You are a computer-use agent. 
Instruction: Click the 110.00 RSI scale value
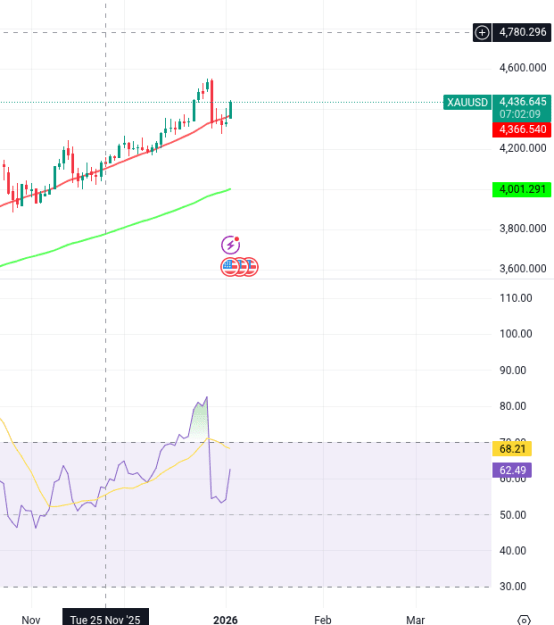pos(516,298)
